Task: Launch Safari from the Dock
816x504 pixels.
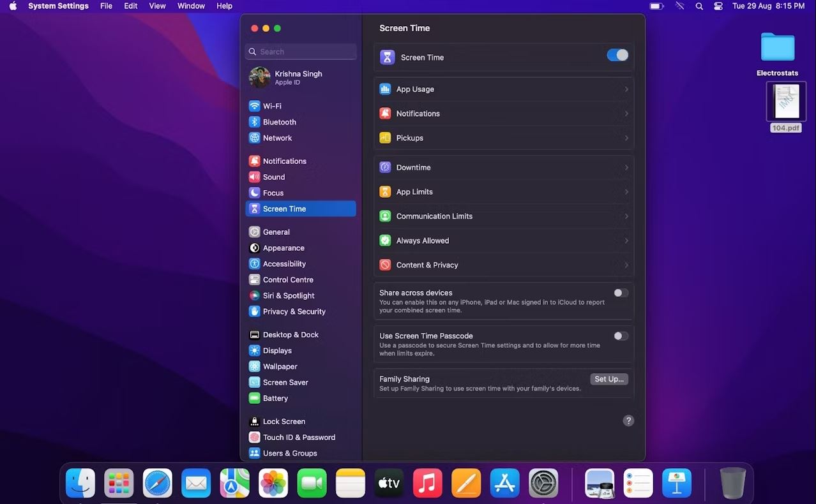Action: pyautogui.click(x=158, y=483)
